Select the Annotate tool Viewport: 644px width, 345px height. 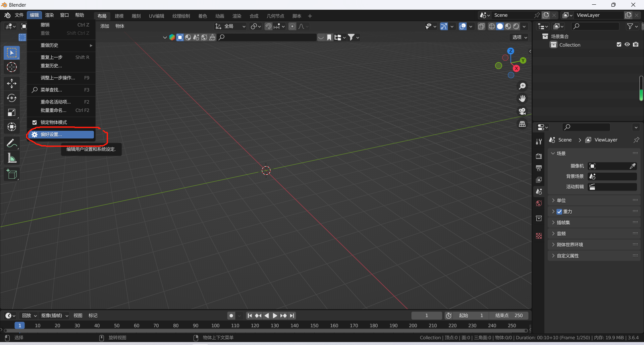(12, 143)
